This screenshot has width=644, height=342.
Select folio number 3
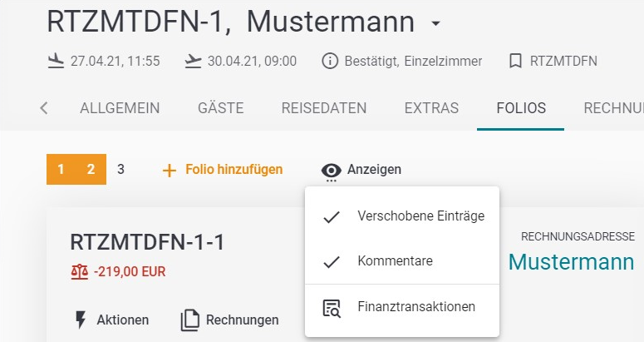[120, 170]
